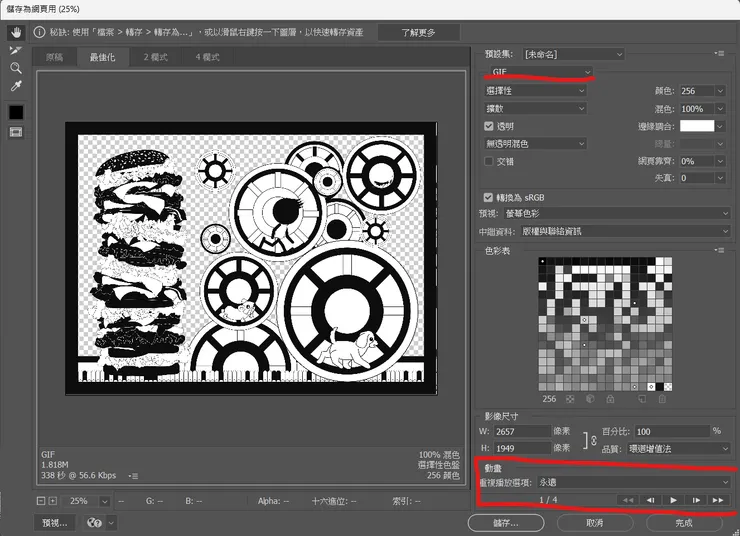
Task: Expand the 失真 lossy dropdown arrow
Action: (x=720, y=178)
